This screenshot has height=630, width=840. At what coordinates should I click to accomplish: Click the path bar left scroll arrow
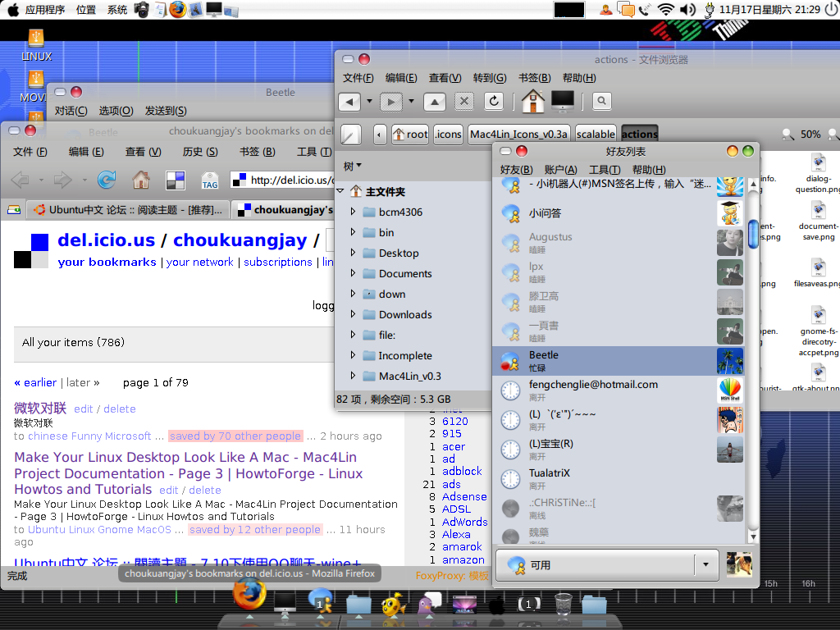[379, 134]
